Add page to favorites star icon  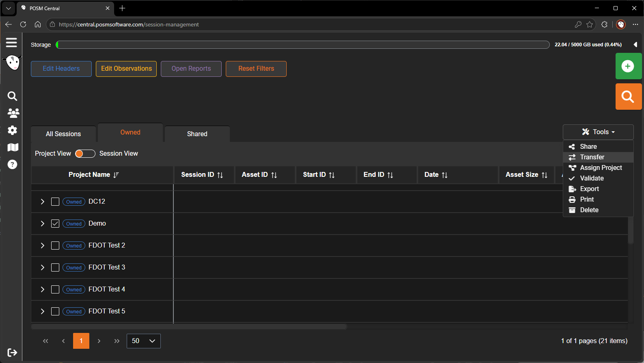pos(590,24)
